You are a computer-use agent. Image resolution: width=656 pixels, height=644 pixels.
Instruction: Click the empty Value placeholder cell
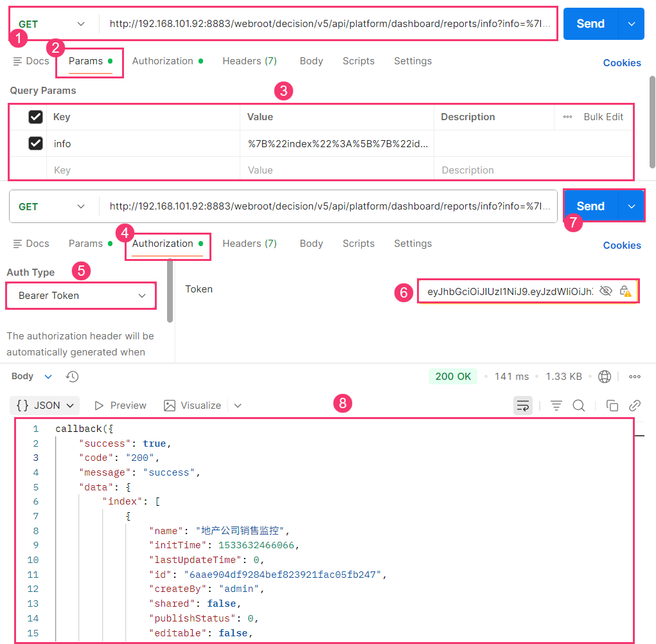tap(337, 170)
